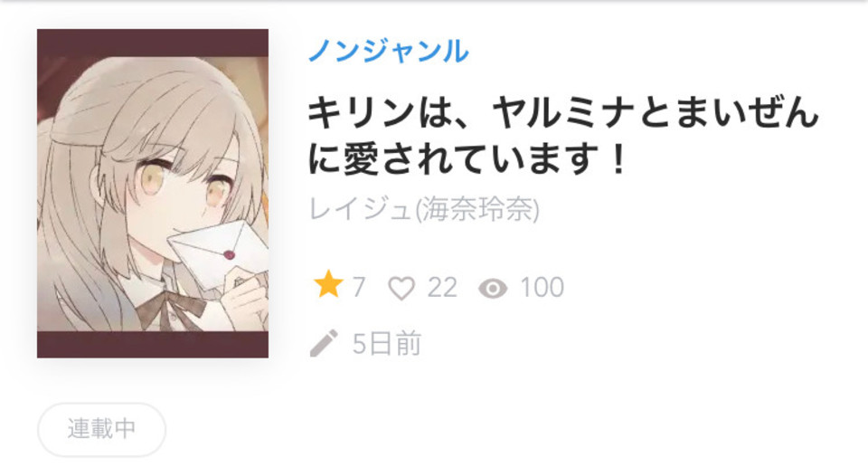Click the eye views icon
Image resolution: width=868 pixels, height=467 pixels.
(x=493, y=288)
